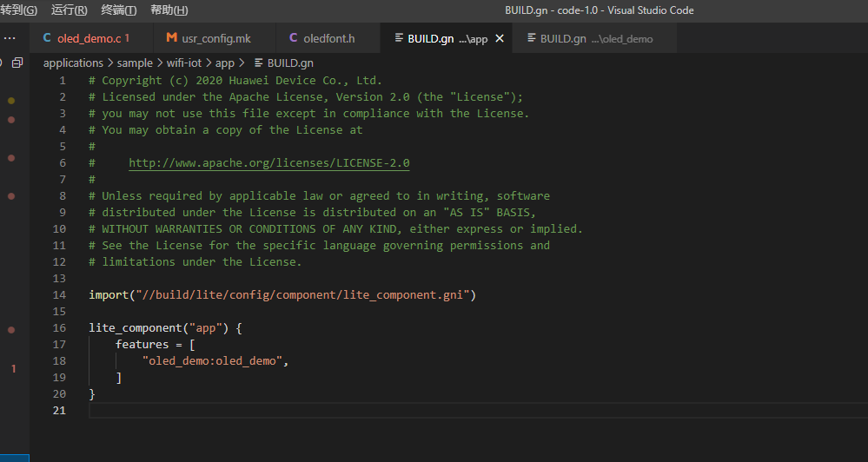
Task: Click the 'See the License for the specific' line
Action: tap(319, 245)
